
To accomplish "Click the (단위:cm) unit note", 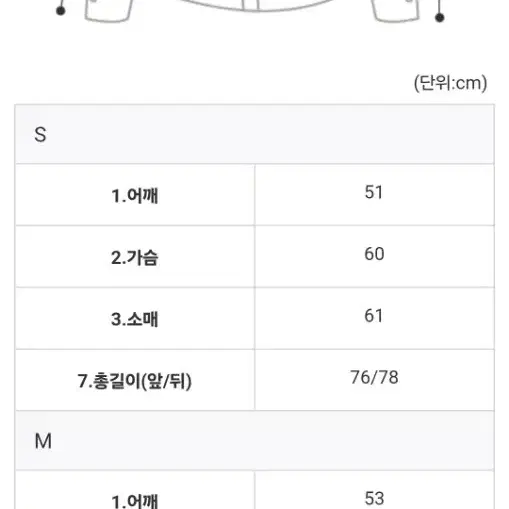I will point(450,83).
